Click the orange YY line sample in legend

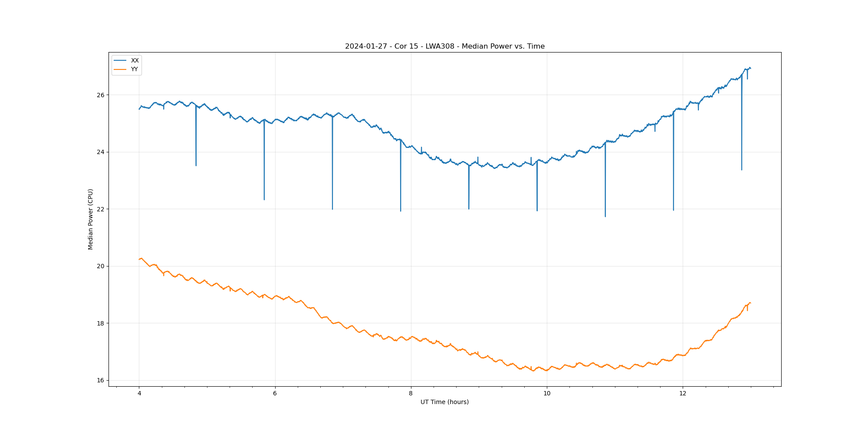click(x=120, y=69)
